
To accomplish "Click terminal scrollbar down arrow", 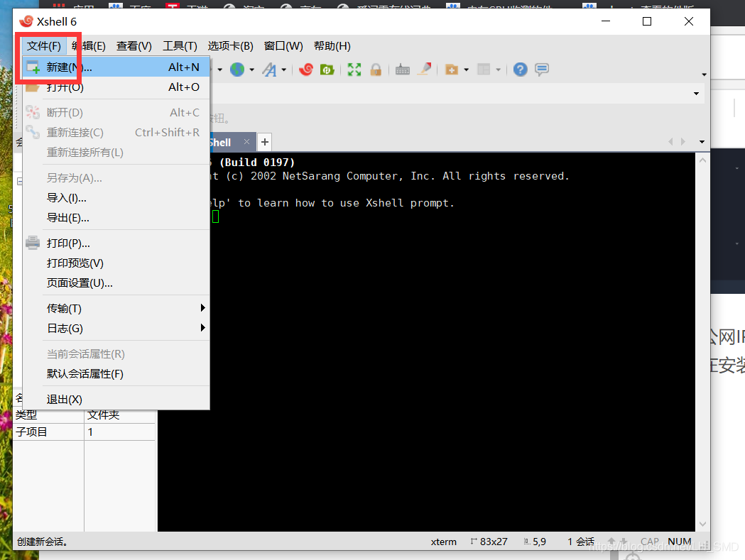I will point(702,524).
